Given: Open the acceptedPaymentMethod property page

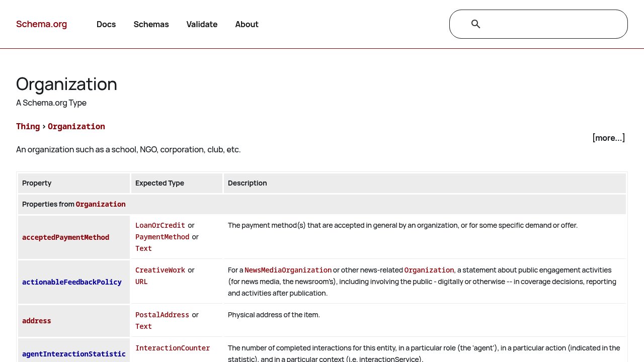Looking at the screenshot, I should (65, 237).
